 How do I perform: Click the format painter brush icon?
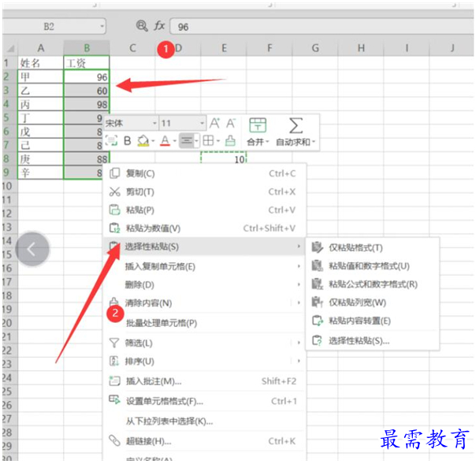tap(230, 141)
